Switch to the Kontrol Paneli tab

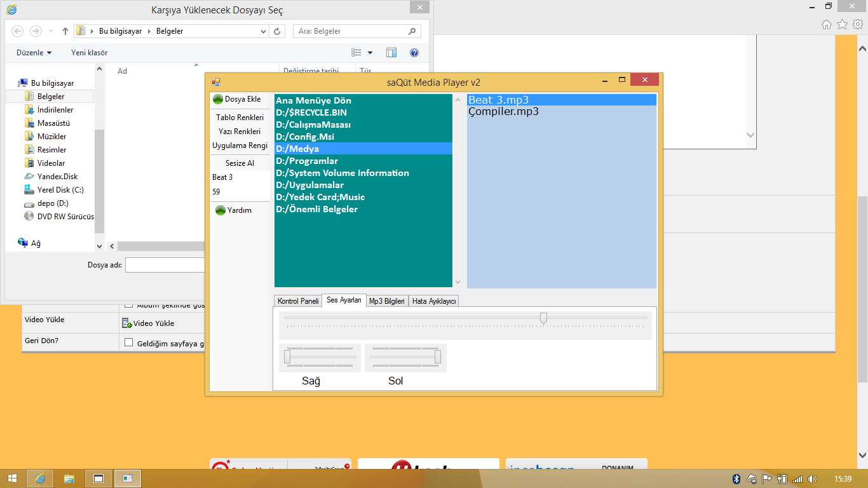click(x=298, y=301)
